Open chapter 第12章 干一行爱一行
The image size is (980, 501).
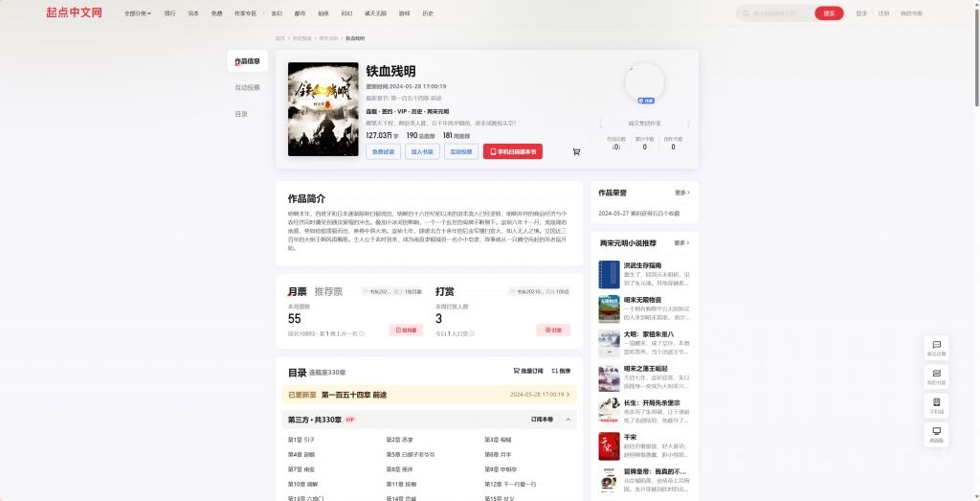[x=511, y=484]
